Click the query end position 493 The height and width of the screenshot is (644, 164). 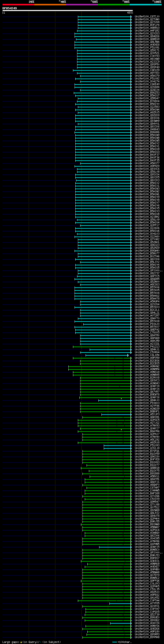click(x=129, y=13)
